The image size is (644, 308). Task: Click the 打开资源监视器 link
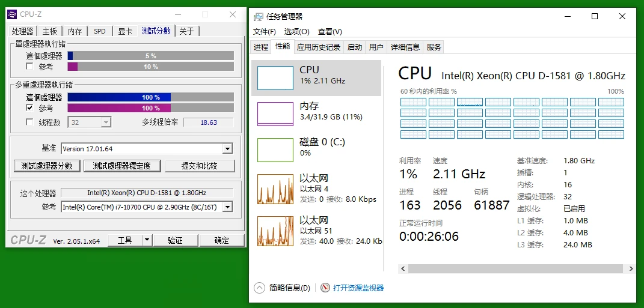click(x=358, y=288)
